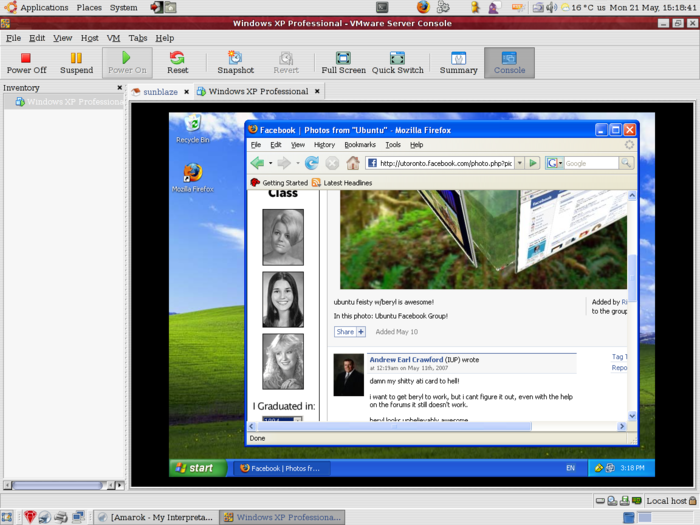Go to Firefox home page
Screen dimensions: 700x525
click(x=353, y=163)
